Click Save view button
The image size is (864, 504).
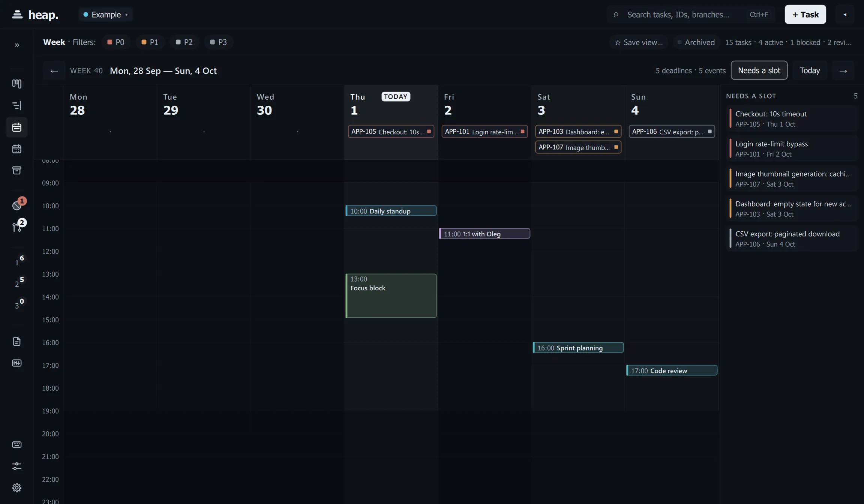point(639,42)
